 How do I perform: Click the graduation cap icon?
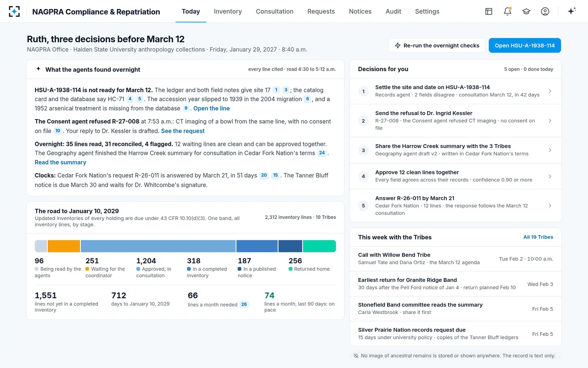[x=526, y=11]
